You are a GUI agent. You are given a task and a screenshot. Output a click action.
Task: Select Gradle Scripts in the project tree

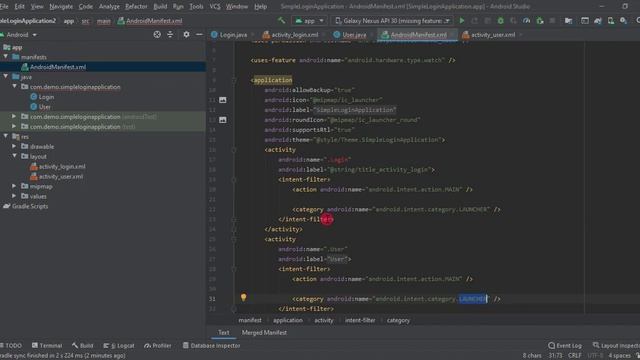(x=30, y=206)
